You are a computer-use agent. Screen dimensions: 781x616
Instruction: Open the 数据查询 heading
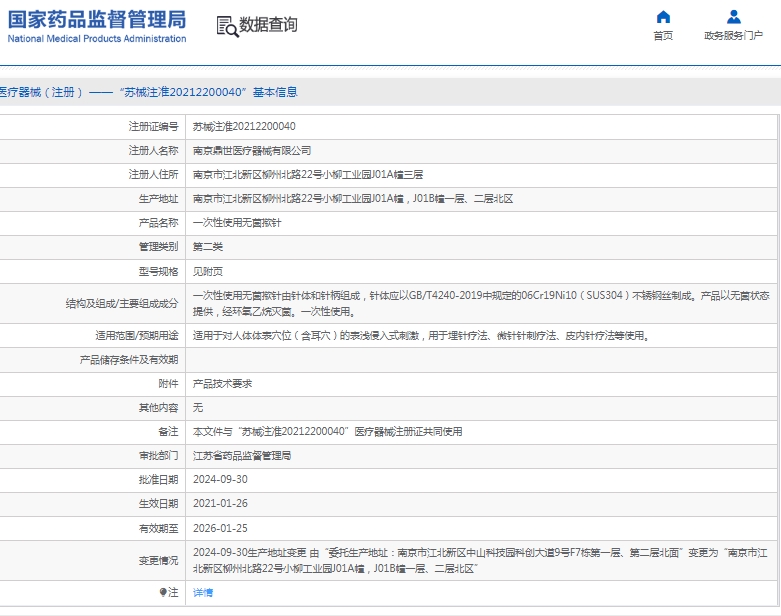pos(268,24)
